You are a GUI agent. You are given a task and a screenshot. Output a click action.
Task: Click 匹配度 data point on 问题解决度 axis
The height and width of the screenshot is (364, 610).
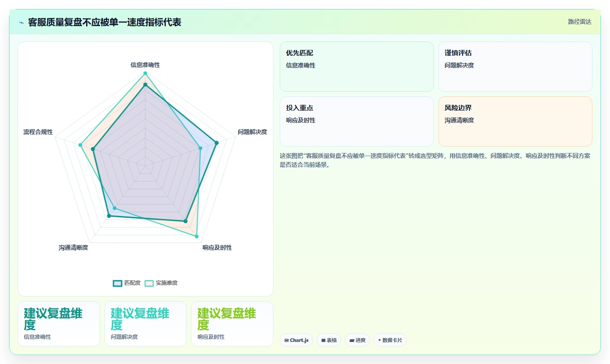point(216,143)
